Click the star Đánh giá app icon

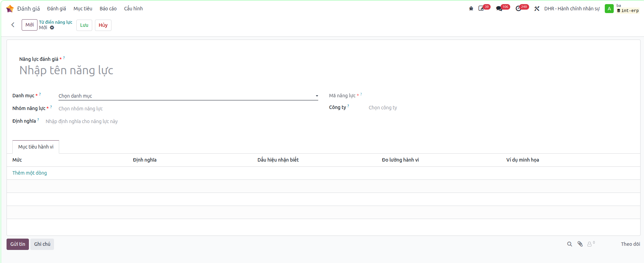point(10,9)
